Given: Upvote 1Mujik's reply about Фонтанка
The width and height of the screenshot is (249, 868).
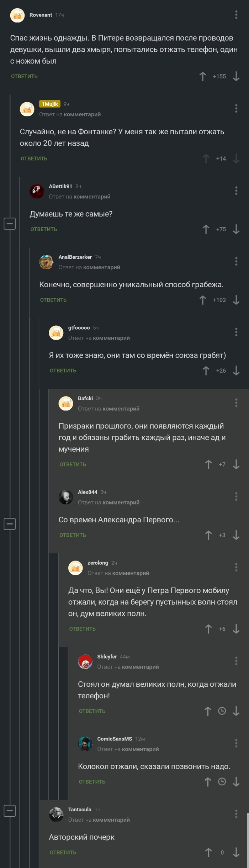Looking at the screenshot, I should (x=206, y=158).
